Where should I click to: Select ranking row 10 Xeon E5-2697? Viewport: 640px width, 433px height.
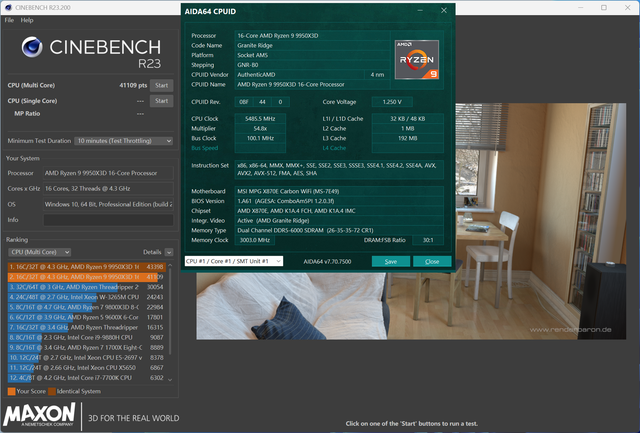86,358
